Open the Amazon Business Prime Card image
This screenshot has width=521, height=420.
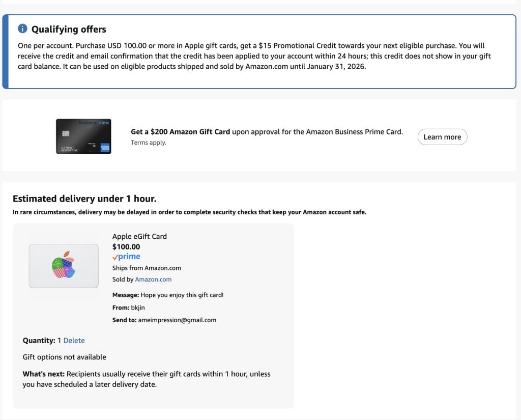(x=83, y=136)
